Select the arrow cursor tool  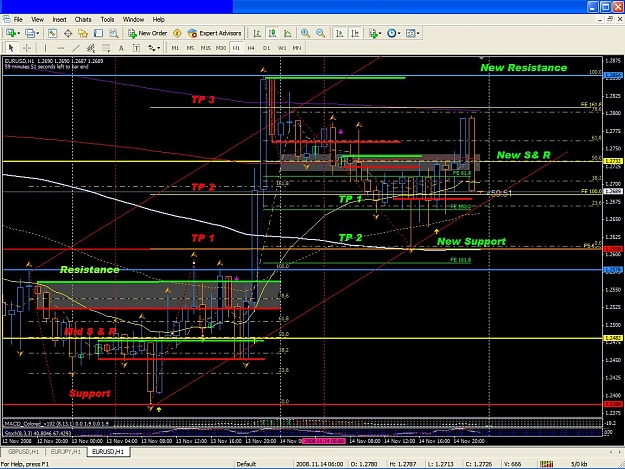click(x=11, y=48)
